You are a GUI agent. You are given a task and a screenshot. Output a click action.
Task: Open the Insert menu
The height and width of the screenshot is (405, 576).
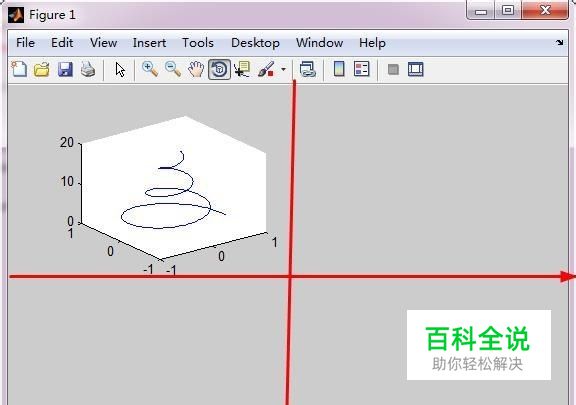click(x=149, y=43)
